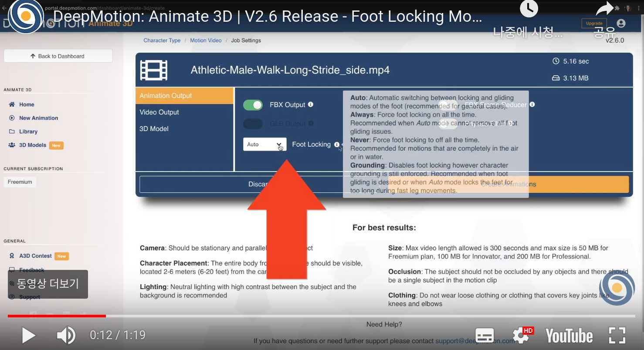Viewport: 644px width, 350px height.
Task: Click the Watch Later clock icon
Action: click(x=529, y=9)
